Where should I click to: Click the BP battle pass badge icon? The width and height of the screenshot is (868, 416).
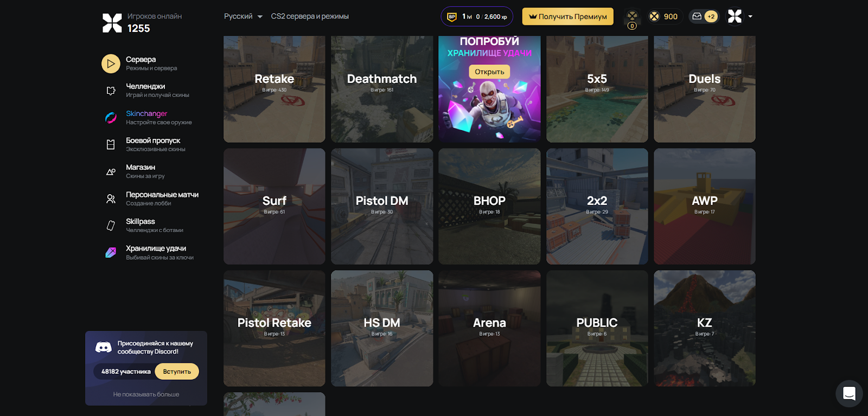tap(451, 17)
